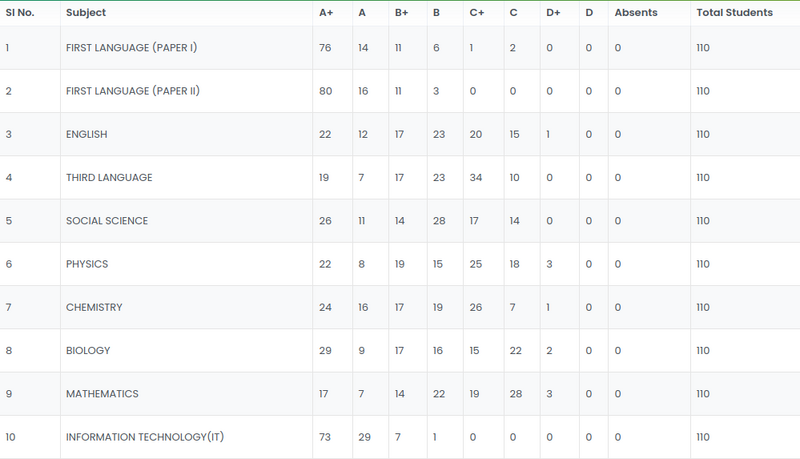Click the ENGLISH subject row

87,134
